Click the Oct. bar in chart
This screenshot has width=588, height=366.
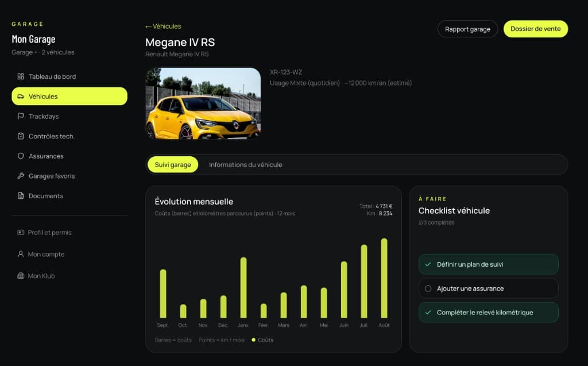point(183,311)
